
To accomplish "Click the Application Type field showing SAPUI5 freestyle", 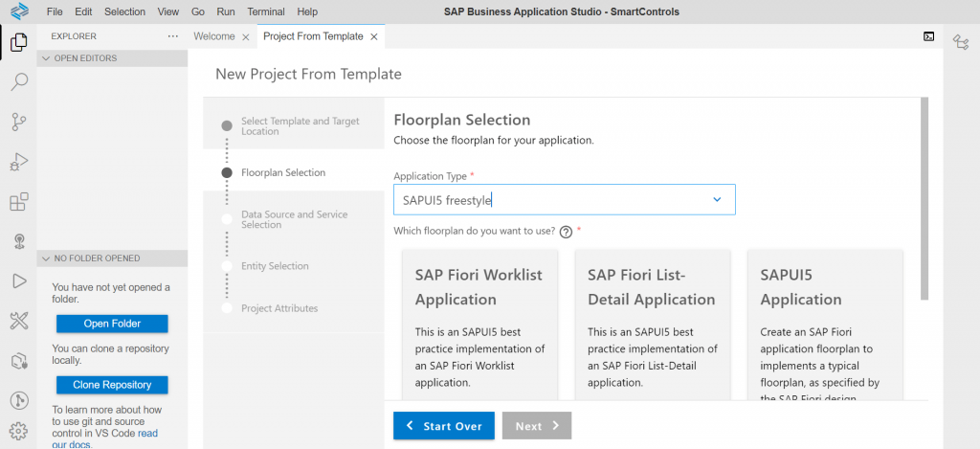I will tap(565, 199).
